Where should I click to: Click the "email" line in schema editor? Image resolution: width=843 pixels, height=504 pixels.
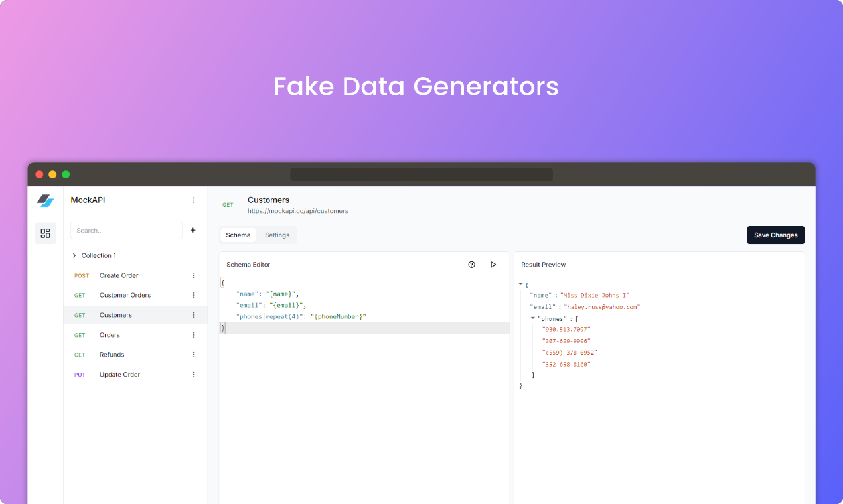coord(271,305)
